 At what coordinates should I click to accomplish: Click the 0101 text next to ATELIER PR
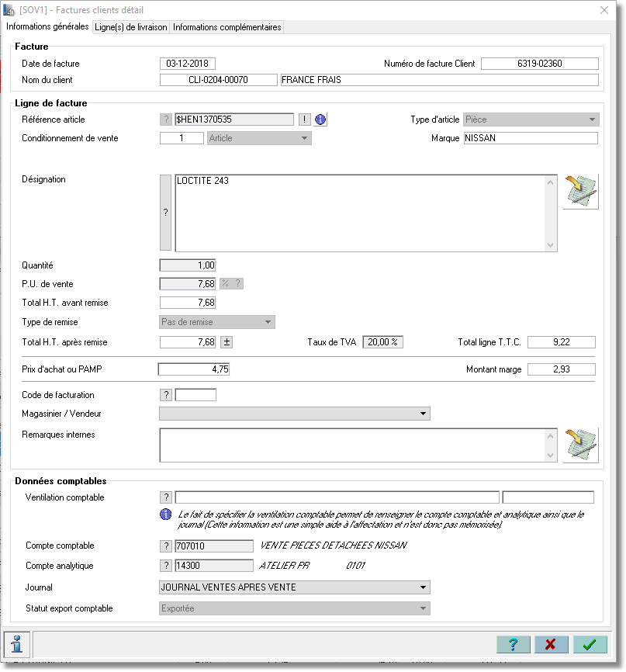tap(355, 566)
